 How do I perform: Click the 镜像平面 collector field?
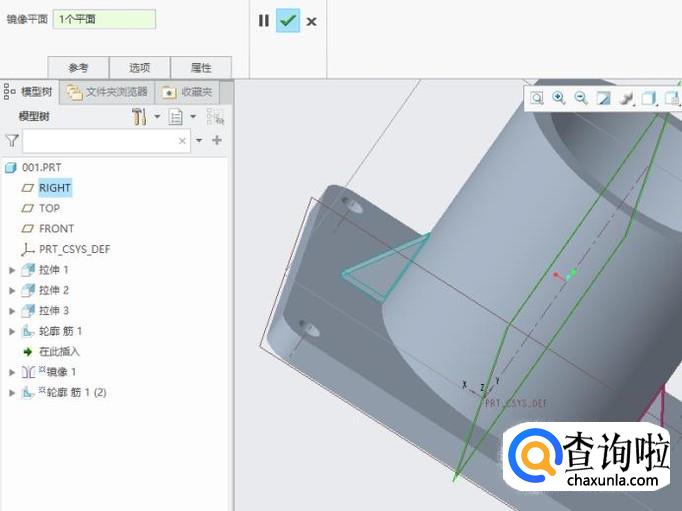tap(104, 19)
